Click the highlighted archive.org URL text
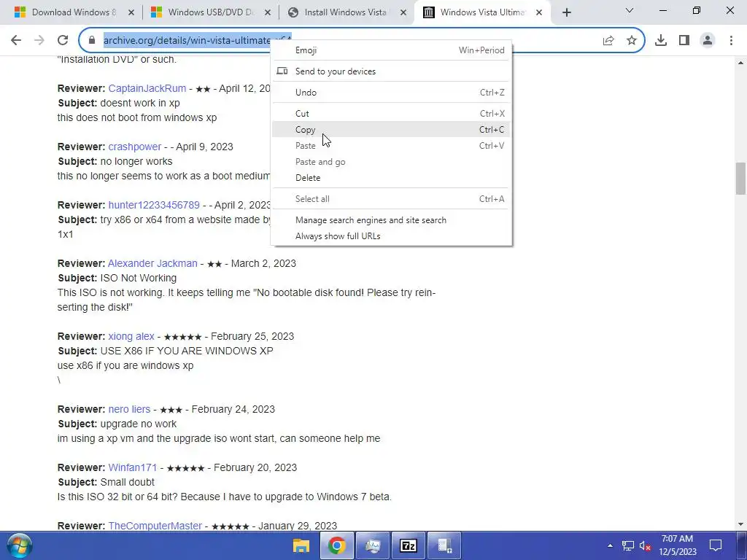This screenshot has width=747, height=560. (187, 41)
